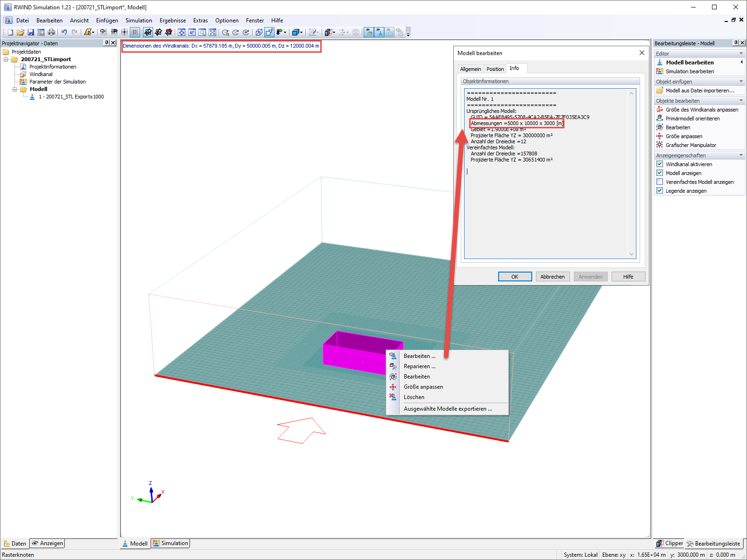This screenshot has height=560, width=747.
Task: Click the colored arrow display toolbar icon
Action: click(279, 32)
